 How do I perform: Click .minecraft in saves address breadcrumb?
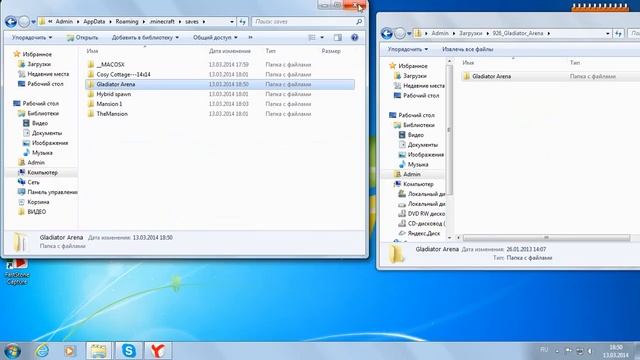click(162, 22)
